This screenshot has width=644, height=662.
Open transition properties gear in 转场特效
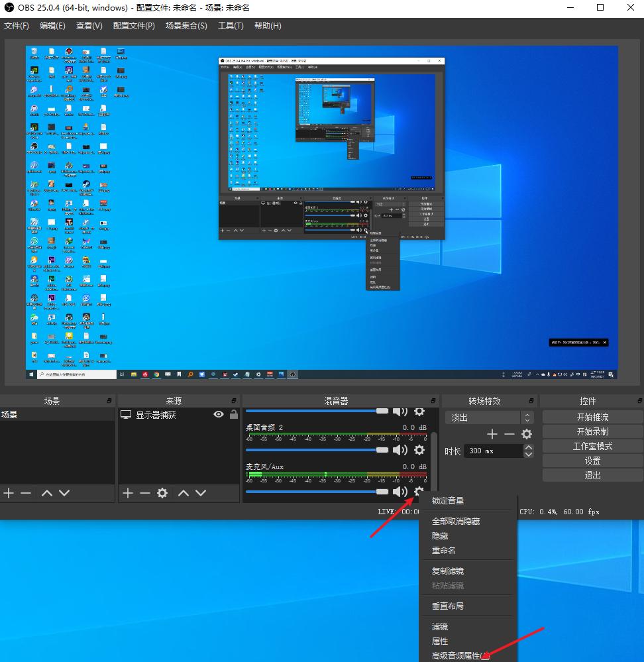(527, 434)
